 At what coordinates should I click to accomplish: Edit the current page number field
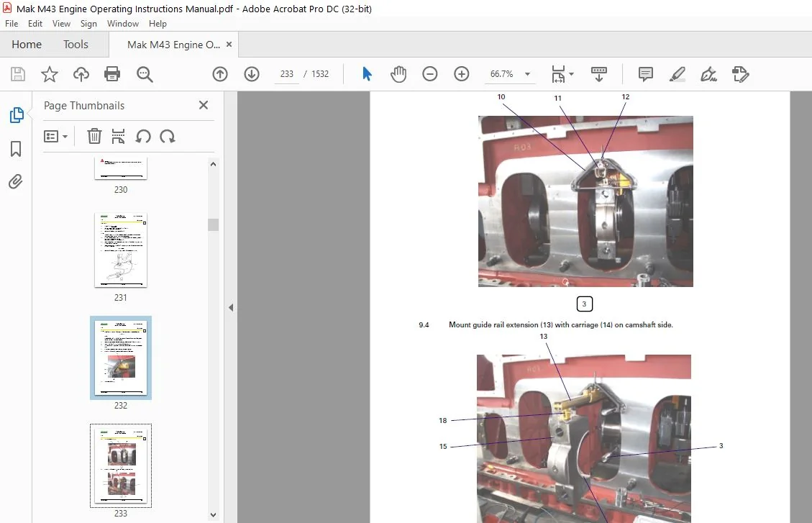[x=287, y=74]
